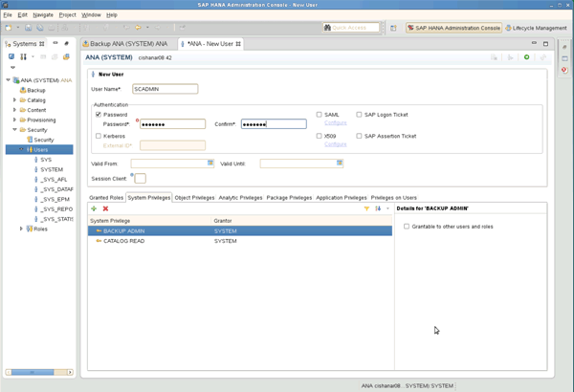Switch to the Granted Roles tab
The height and width of the screenshot is (392, 574).
point(106,198)
